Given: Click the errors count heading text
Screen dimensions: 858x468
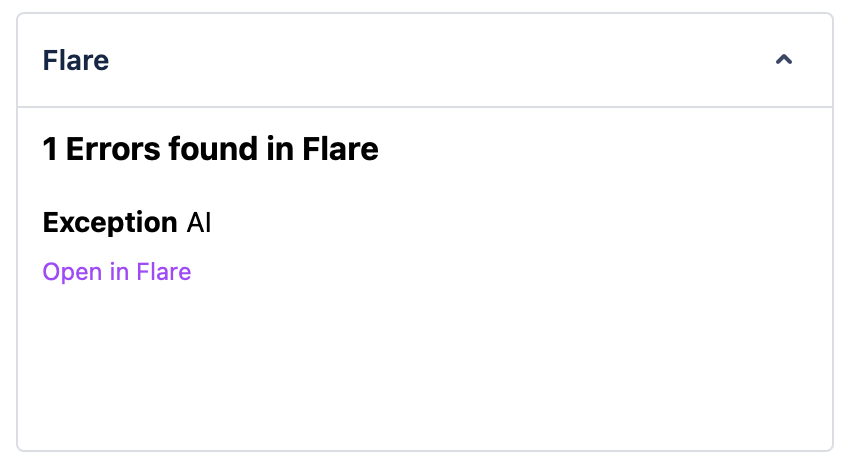Looking at the screenshot, I should tap(210, 150).
